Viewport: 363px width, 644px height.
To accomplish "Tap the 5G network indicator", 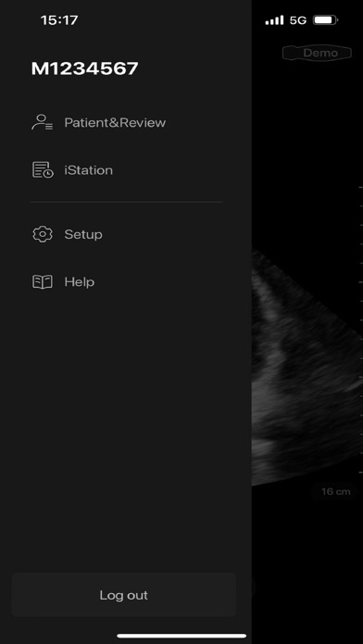I will point(298,20).
